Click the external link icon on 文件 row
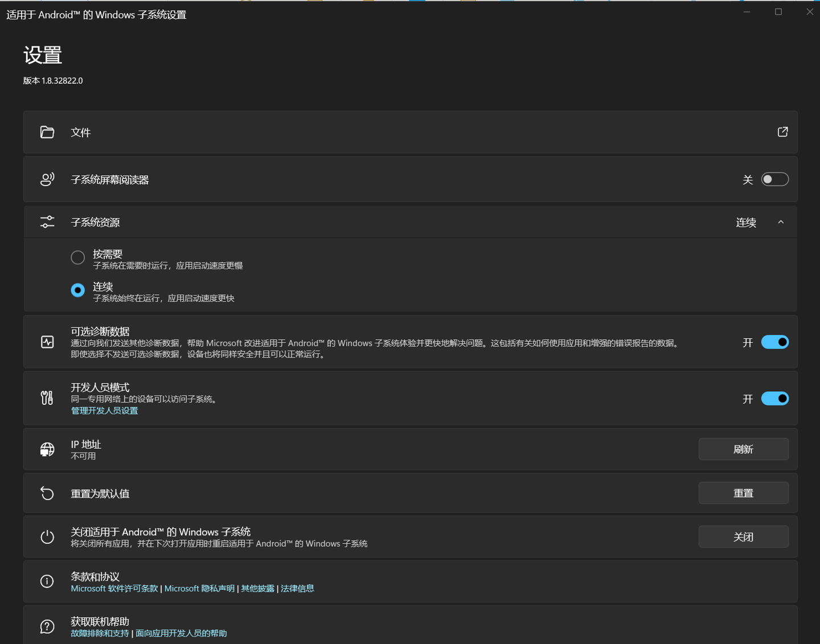Image resolution: width=820 pixels, height=644 pixels. coord(782,132)
